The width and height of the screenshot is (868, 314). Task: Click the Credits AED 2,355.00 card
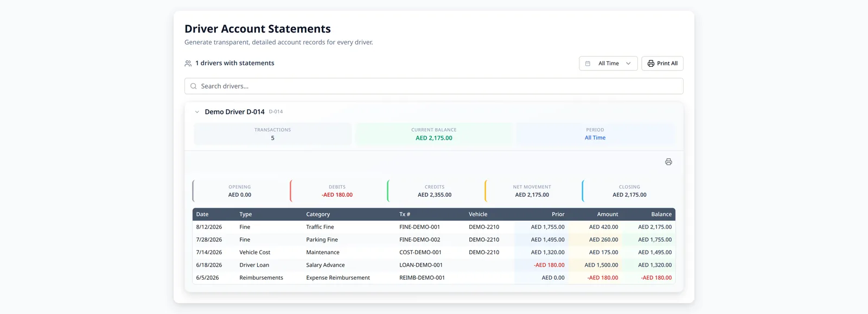pyautogui.click(x=435, y=191)
